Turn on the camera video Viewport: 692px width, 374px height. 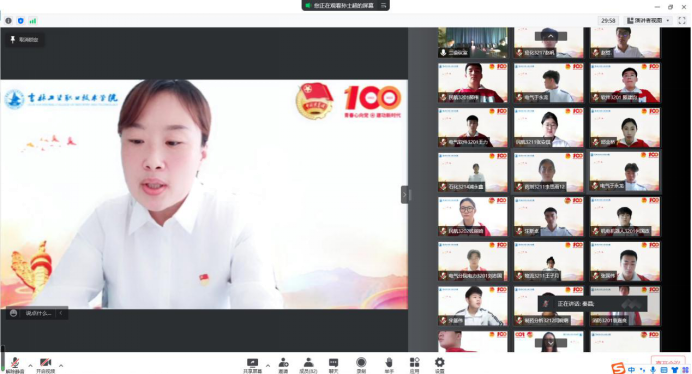[45, 365]
